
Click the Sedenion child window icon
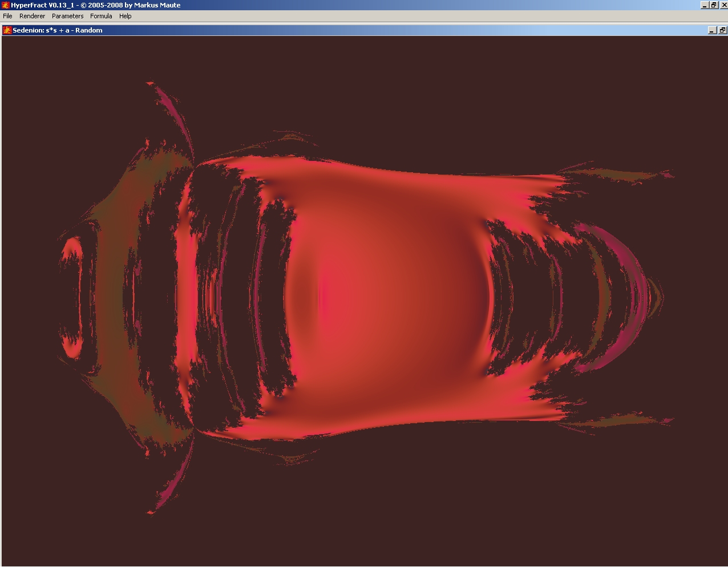tap(7, 30)
